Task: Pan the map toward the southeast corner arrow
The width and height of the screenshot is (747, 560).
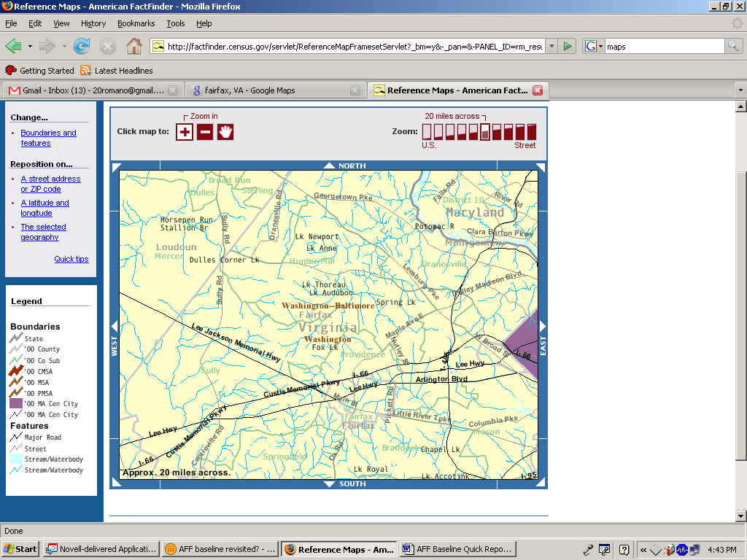Action: [x=541, y=483]
